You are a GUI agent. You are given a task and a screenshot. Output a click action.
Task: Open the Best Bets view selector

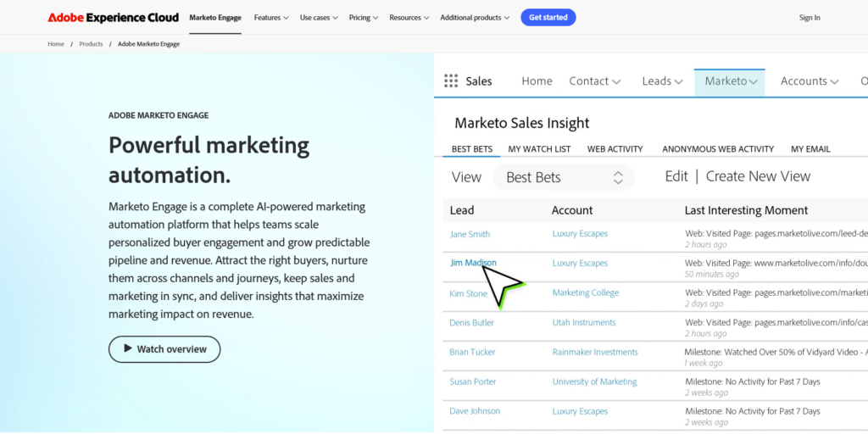tap(564, 177)
